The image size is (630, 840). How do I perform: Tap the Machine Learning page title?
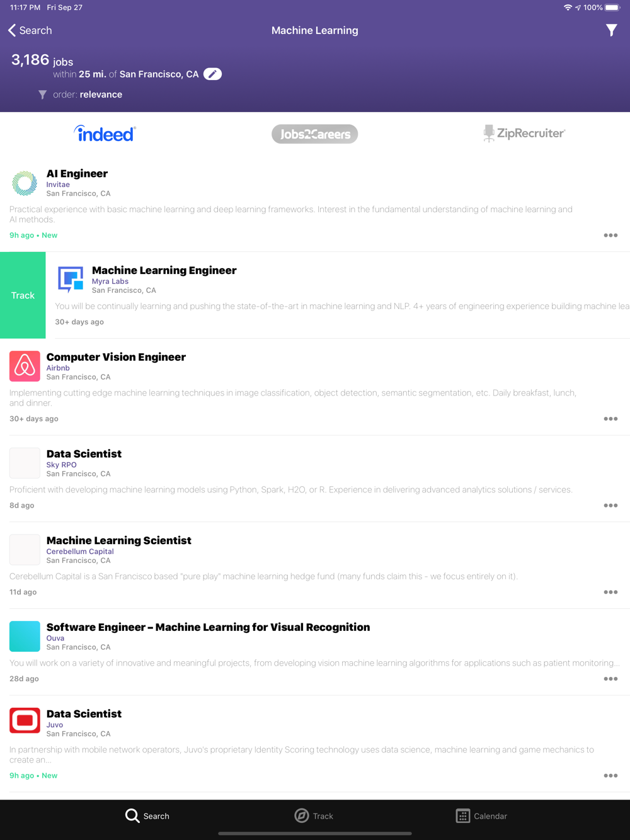tap(314, 30)
